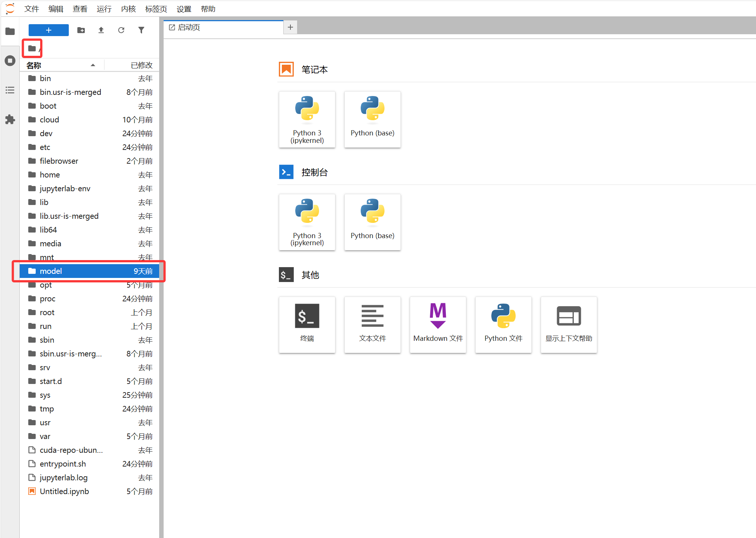Click the upload files icon
Screen dimensions: 756x538
(101, 30)
